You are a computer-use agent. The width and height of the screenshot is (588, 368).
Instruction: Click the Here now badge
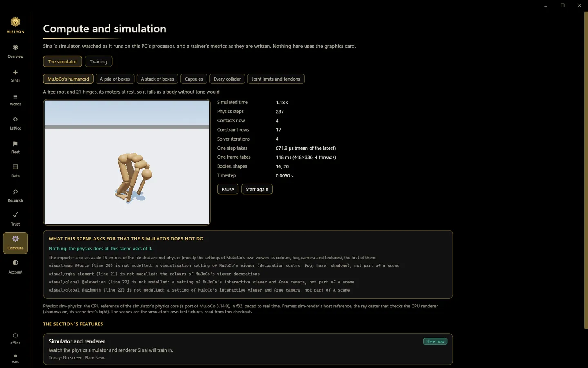(x=435, y=341)
